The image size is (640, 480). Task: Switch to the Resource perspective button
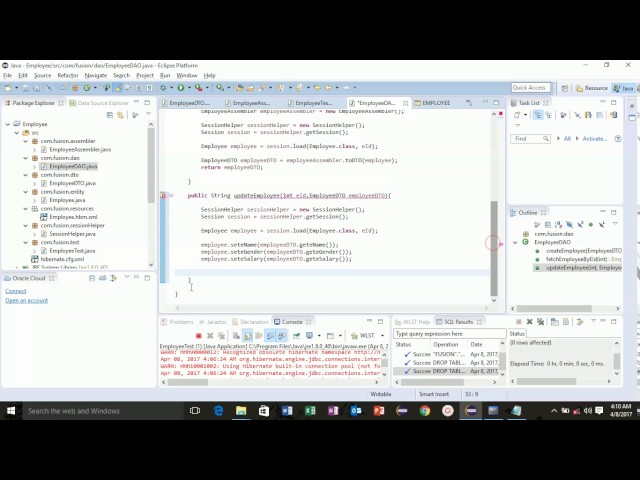point(592,88)
